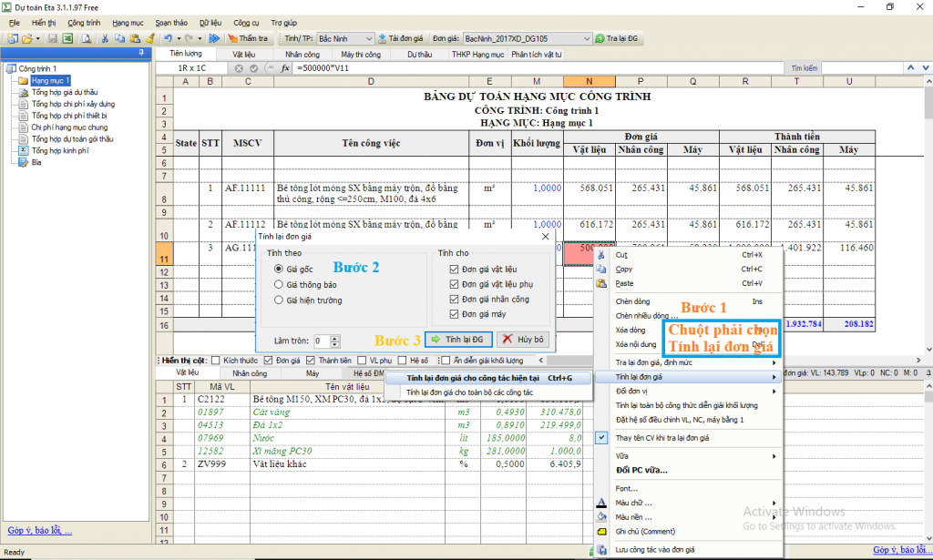Click the Undo arrow icon
Image resolution: width=933 pixels, height=560 pixels.
click(168, 39)
